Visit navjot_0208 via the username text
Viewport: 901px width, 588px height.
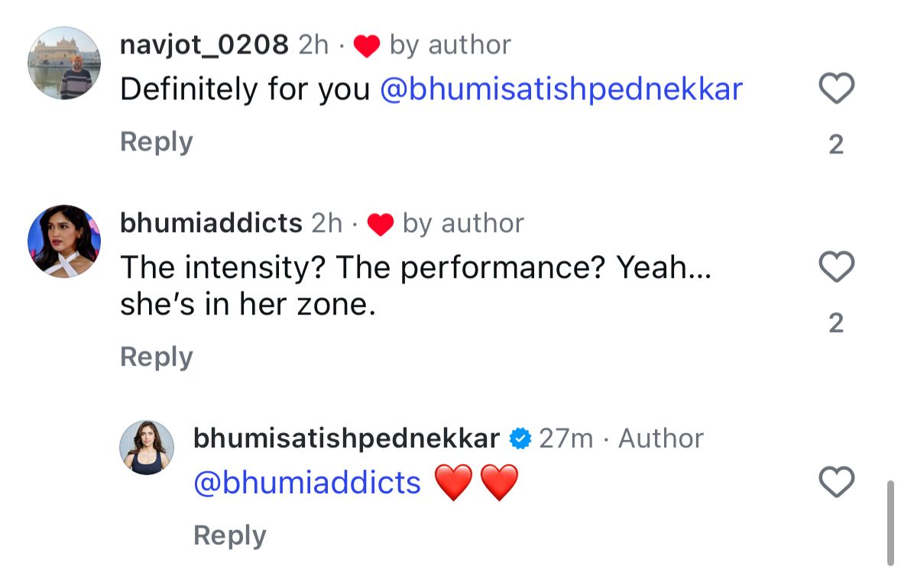(x=204, y=45)
